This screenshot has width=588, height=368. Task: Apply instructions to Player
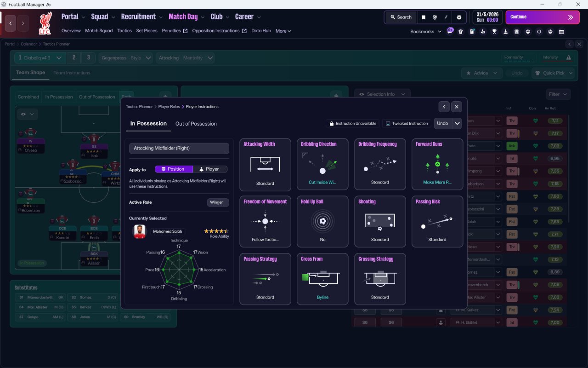210,169
